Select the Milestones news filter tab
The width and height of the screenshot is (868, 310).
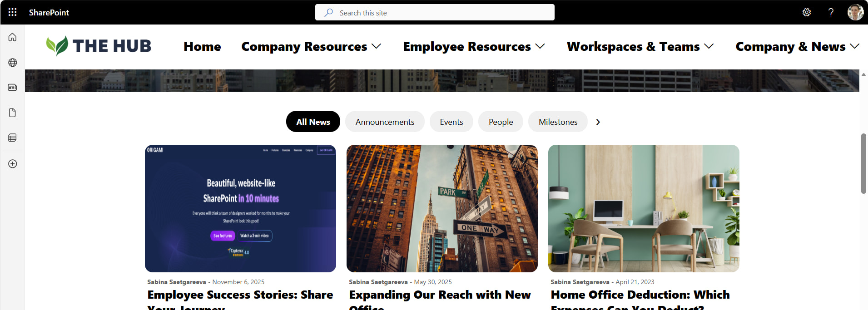(x=558, y=122)
